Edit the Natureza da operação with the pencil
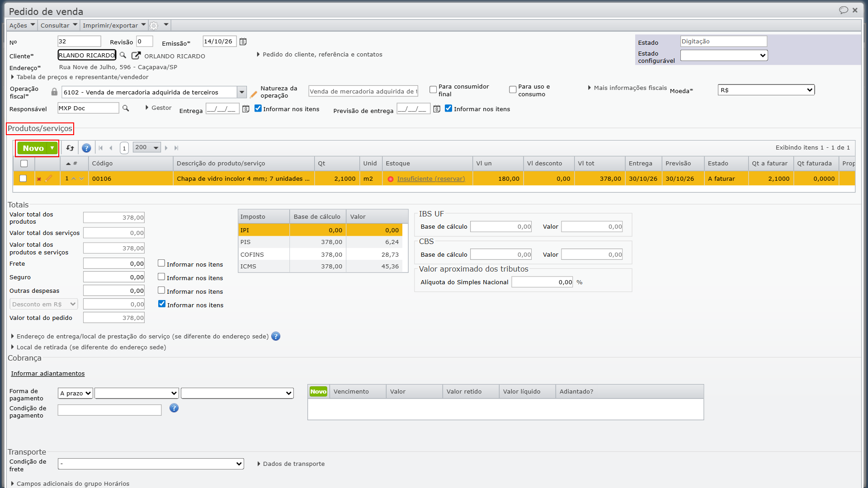This screenshot has width=868, height=488. [x=253, y=94]
